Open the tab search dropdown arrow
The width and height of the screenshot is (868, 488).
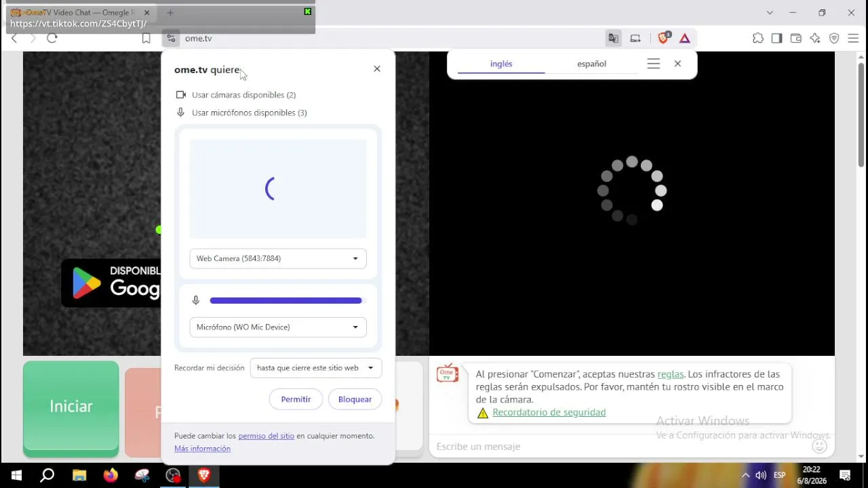(x=770, y=12)
